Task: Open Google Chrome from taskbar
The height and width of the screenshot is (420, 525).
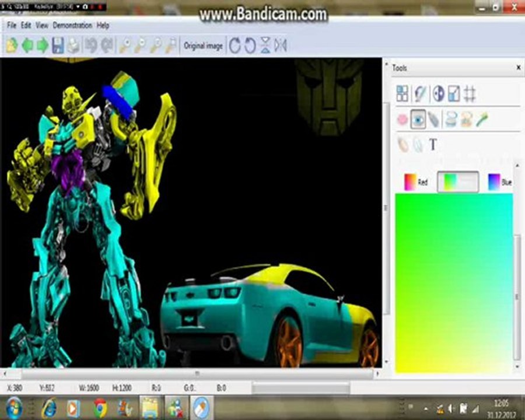Action: [x=100, y=408]
